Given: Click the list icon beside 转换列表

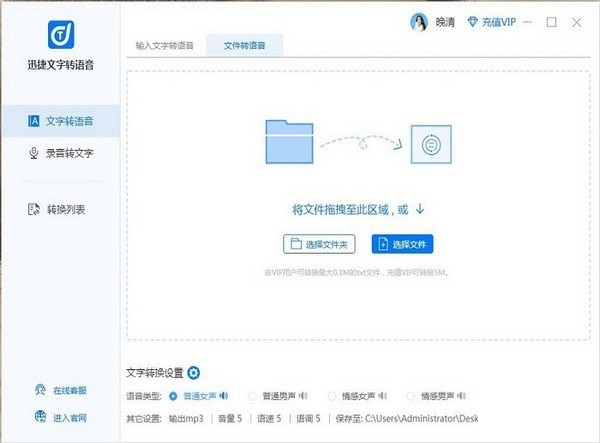Looking at the screenshot, I should coord(34,209).
